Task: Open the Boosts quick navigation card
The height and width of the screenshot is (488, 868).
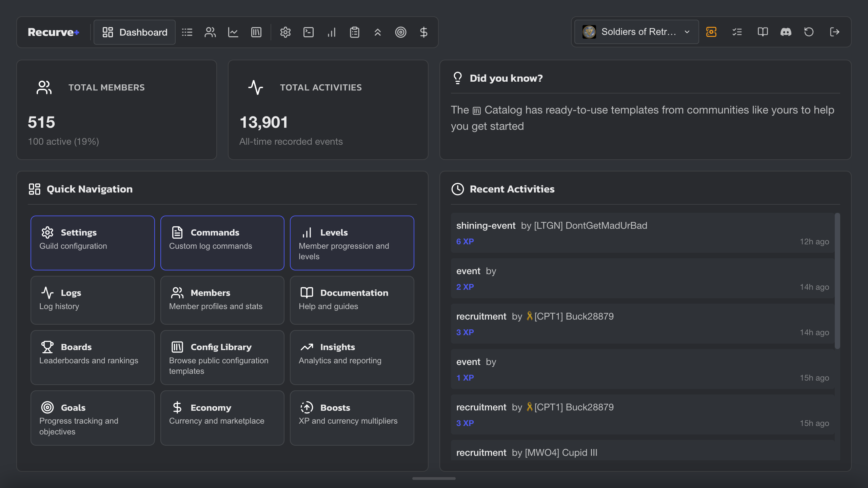Action: [x=352, y=418]
